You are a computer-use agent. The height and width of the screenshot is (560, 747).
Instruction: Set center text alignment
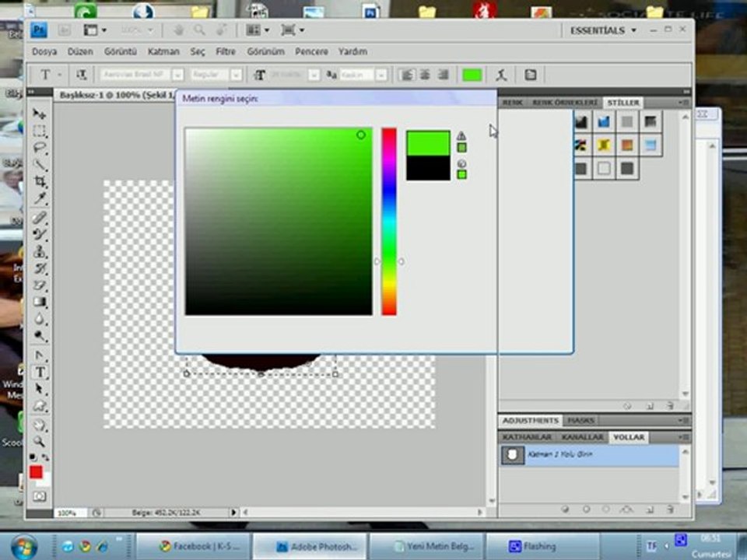(425, 75)
